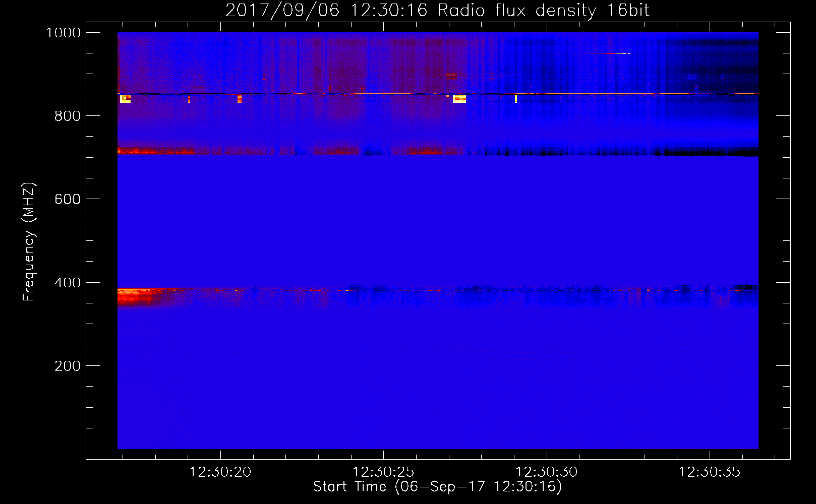Screen dimensions: 816x504
Task: Click the 12:30:30 time tick label
Action: [547, 472]
